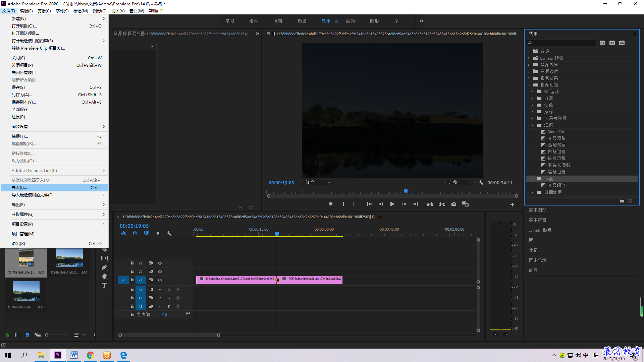Click the Go to In point icon
Viewport: 644px width, 362px height.
pyautogui.click(x=369, y=204)
